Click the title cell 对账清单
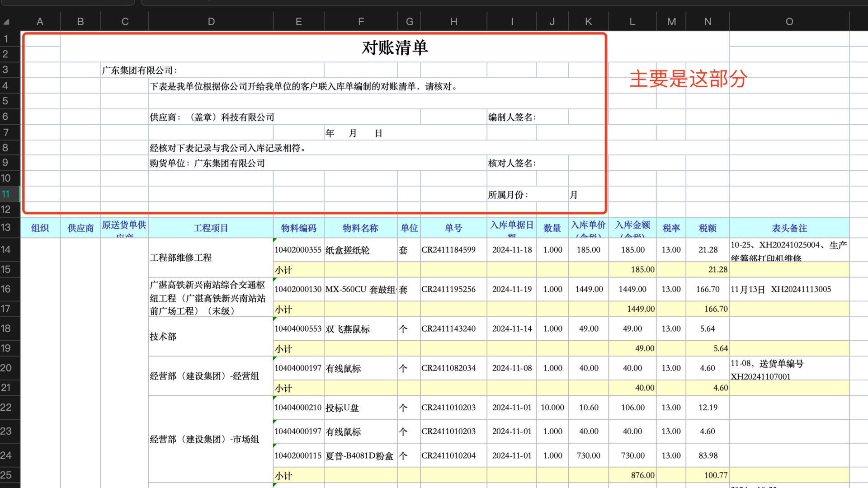The height and width of the screenshot is (488, 868). 395,47
